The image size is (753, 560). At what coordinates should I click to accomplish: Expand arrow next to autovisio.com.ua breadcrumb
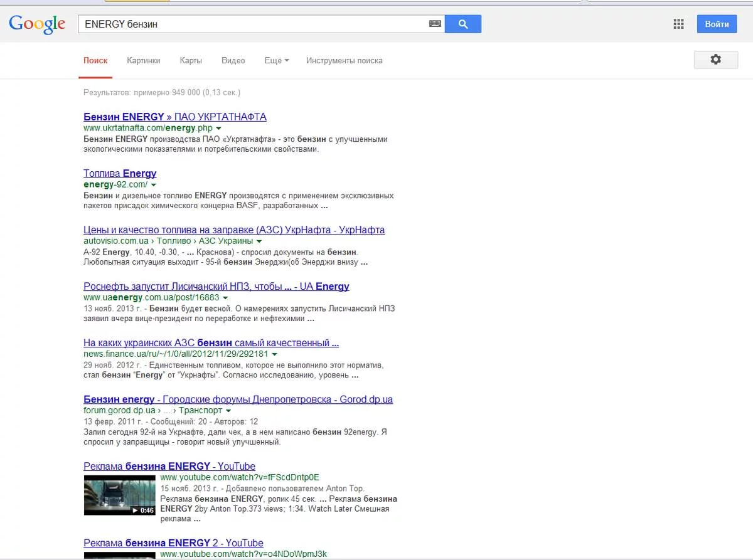coord(259,241)
